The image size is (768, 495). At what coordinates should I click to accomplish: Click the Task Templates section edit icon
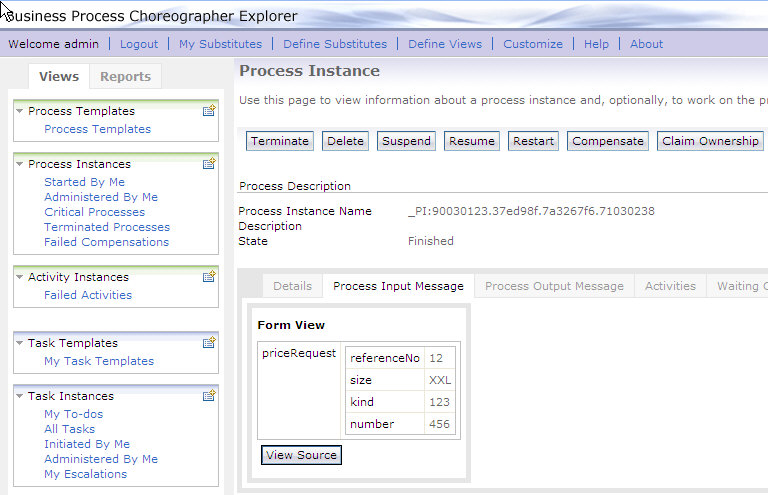[209, 343]
